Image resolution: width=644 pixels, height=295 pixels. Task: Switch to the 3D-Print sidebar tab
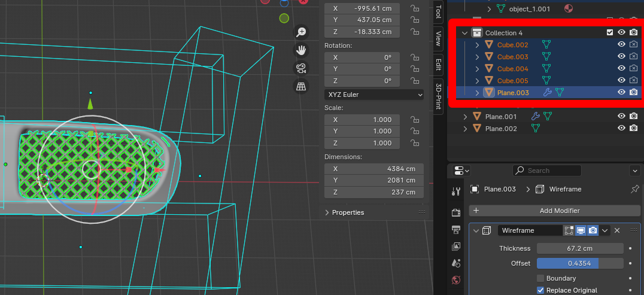click(438, 96)
